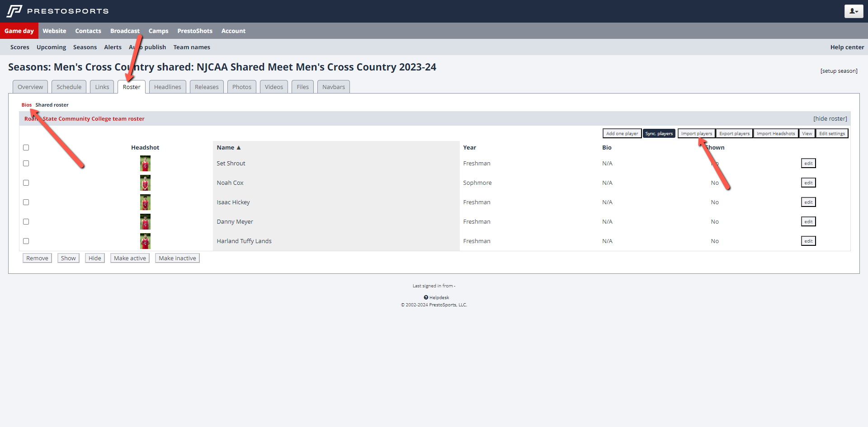
Task: Collapse the roster with hide roster link
Action: click(830, 119)
